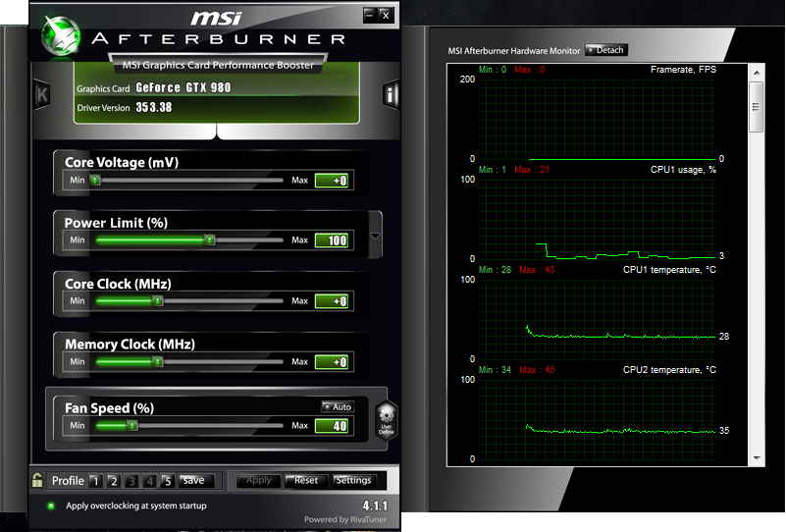Select profile slot 5

tap(168, 481)
